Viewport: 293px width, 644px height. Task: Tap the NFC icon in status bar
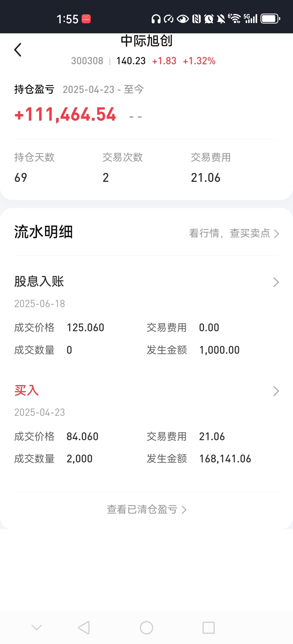coord(196,19)
